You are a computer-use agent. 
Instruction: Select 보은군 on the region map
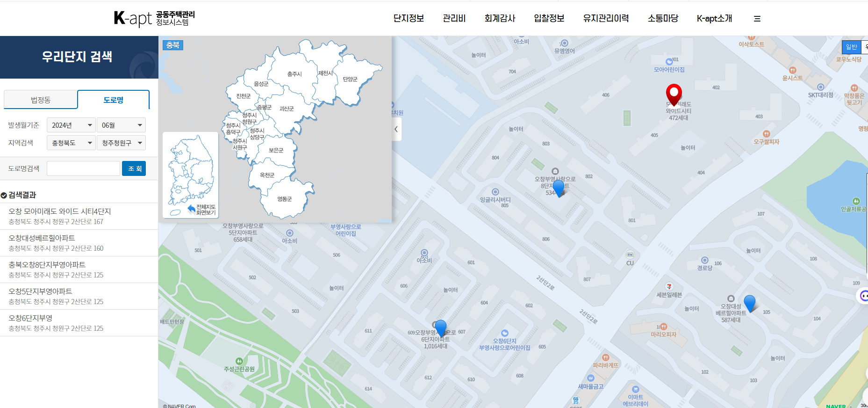(276, 150)
